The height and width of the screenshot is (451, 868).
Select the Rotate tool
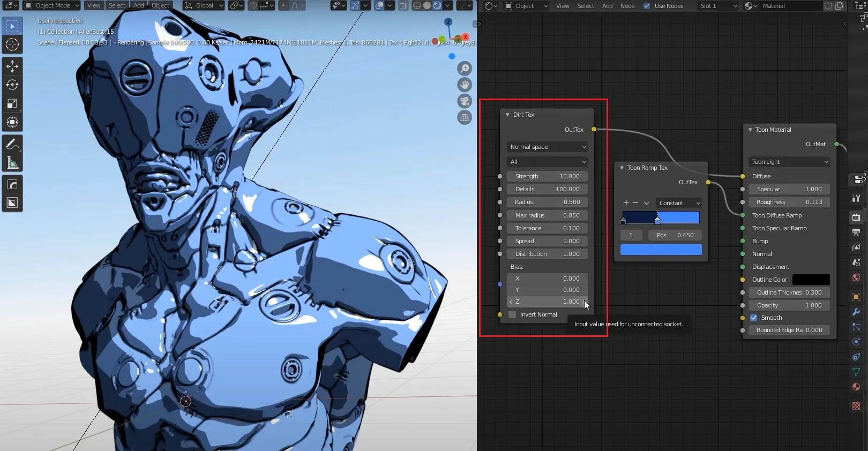12,85
